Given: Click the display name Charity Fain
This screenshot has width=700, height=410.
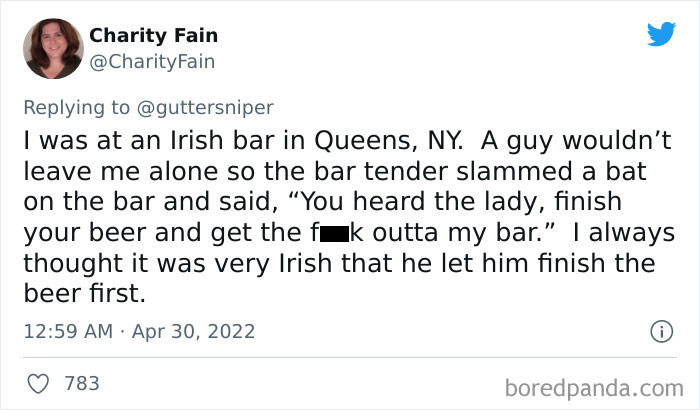Looking at the screenshot, I should tap(153, 36).
